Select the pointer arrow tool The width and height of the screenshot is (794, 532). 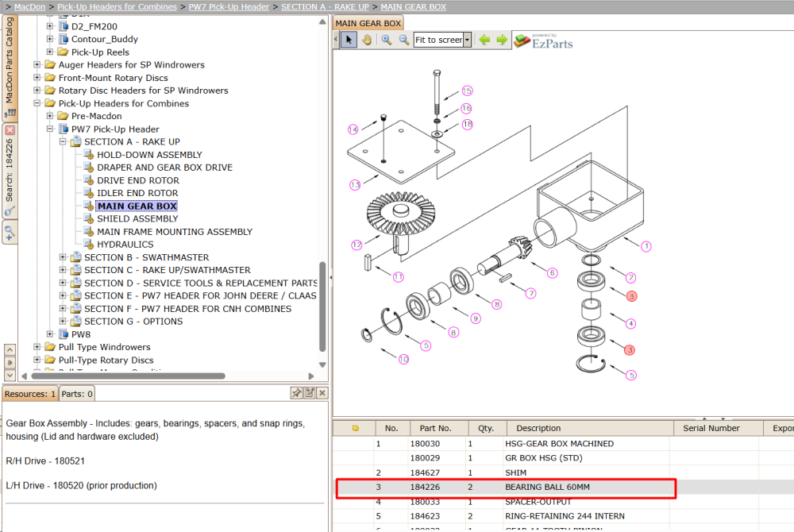[x=349, y=40]
